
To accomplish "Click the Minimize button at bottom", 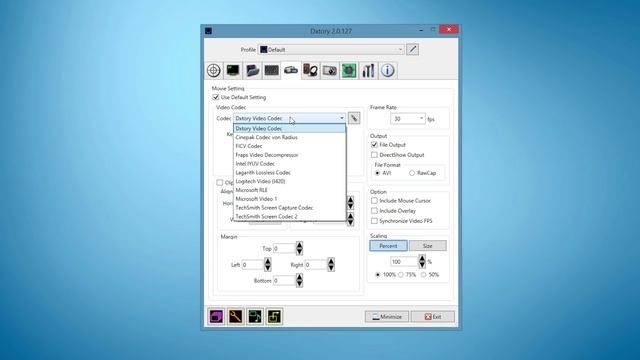I will [387, 316].
